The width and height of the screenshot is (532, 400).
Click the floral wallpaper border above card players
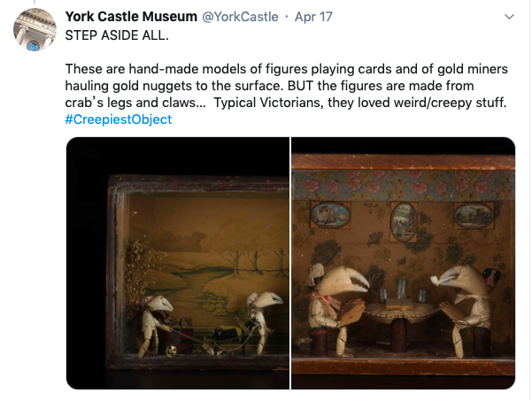click(x=403, y=185)
